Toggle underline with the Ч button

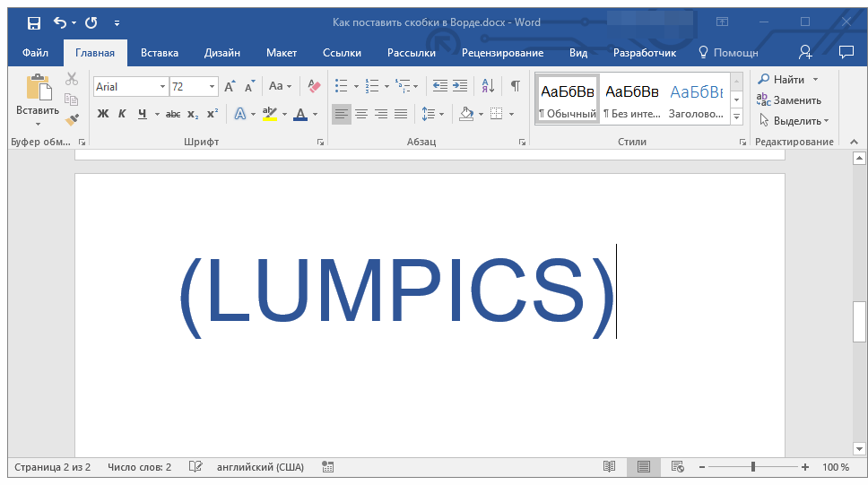pyautogui.click(x=143, y=114)
